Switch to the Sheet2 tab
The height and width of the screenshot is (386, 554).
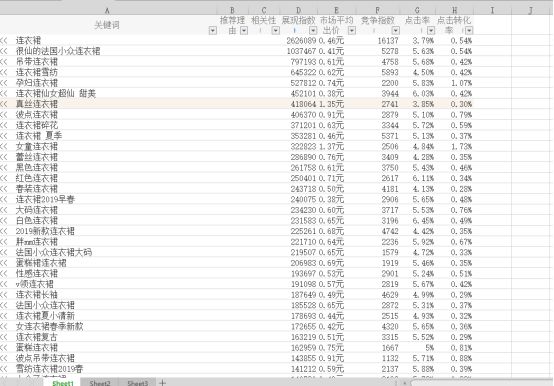point(100,383)
